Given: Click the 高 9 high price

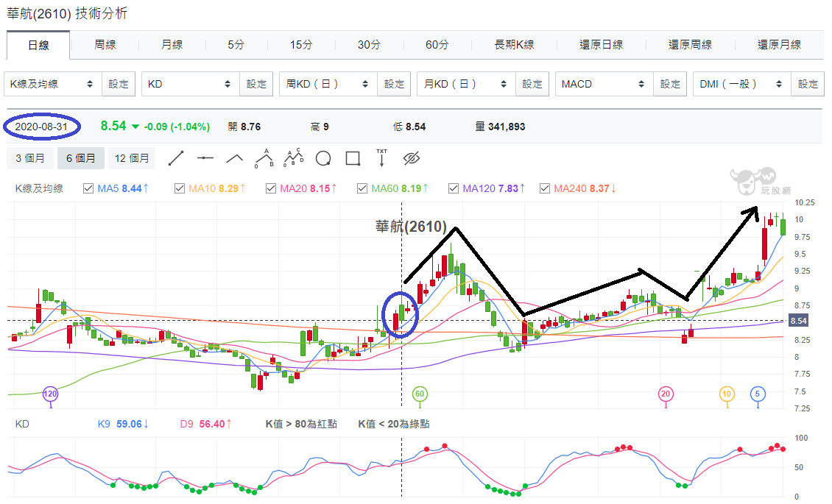Looking at the screenshot, I should 320,127.
